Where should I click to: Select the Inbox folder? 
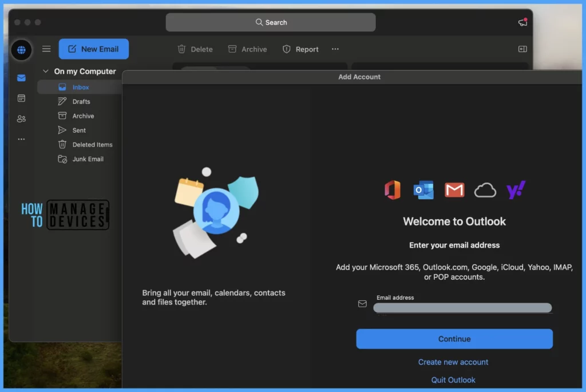[80, 87]
